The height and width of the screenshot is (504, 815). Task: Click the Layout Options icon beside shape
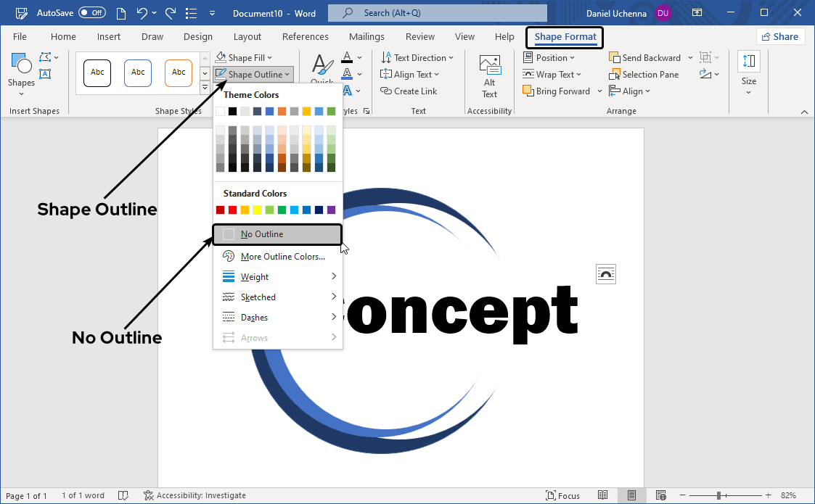pos(605,273)
